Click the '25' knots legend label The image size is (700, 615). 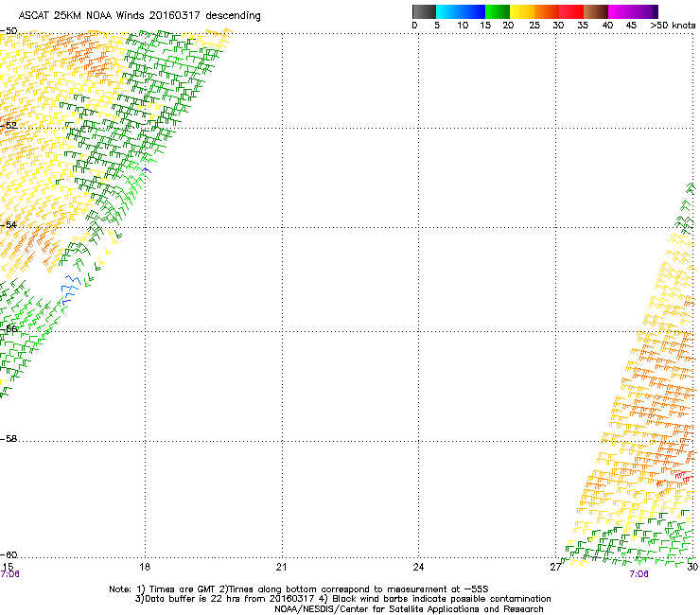(534, 26)
